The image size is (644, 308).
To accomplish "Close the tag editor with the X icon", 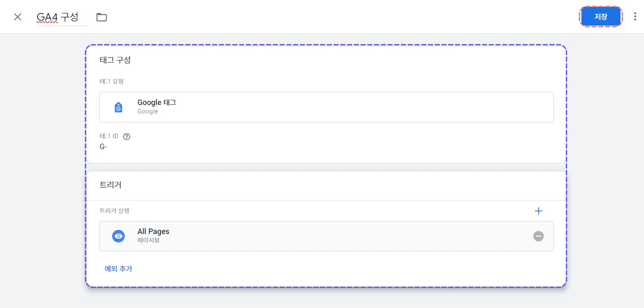I will click(x=18, y=17).
